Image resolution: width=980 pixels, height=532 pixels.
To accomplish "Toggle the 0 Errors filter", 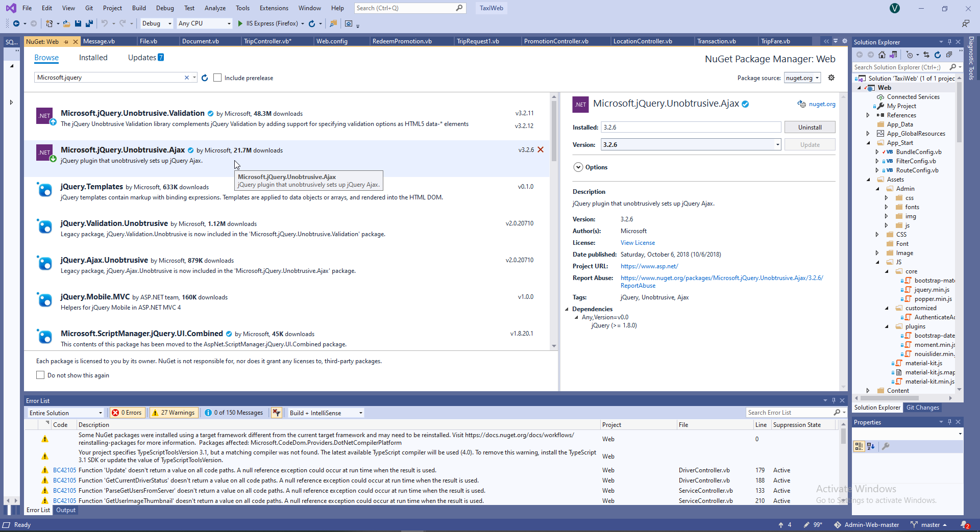I will [x=127, y=413].
